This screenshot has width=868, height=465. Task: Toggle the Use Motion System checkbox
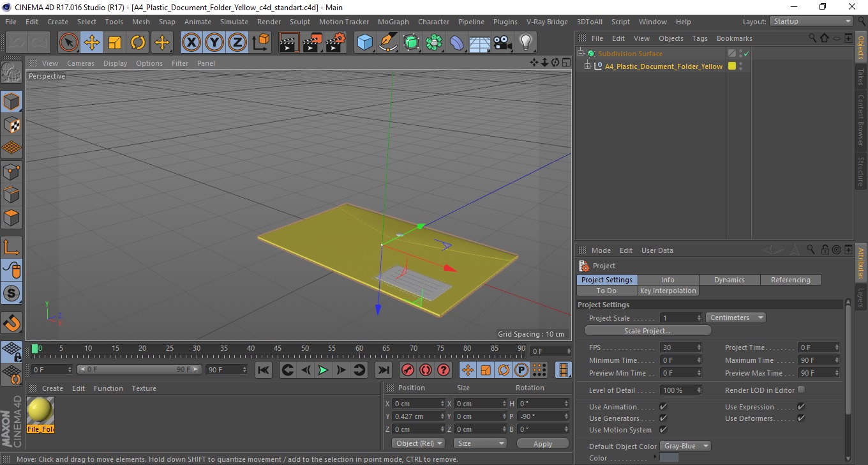(x=663, y=430)
